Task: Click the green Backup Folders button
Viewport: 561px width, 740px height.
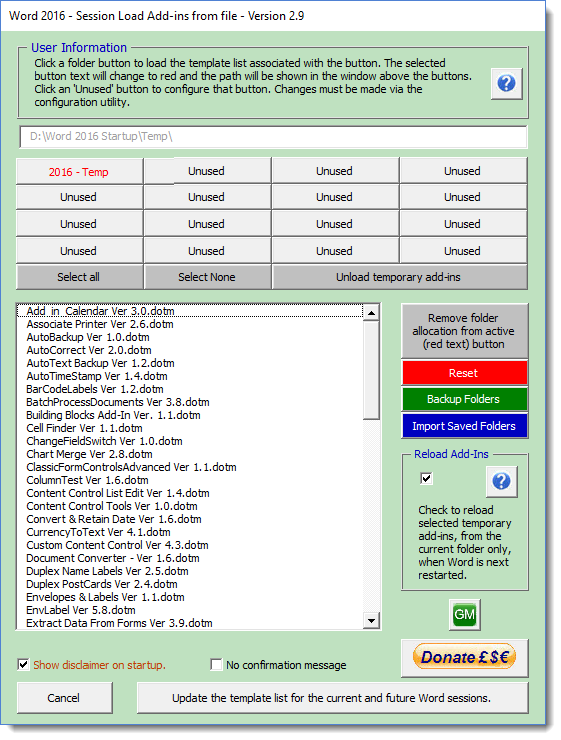Action: [x=464, y=399]
